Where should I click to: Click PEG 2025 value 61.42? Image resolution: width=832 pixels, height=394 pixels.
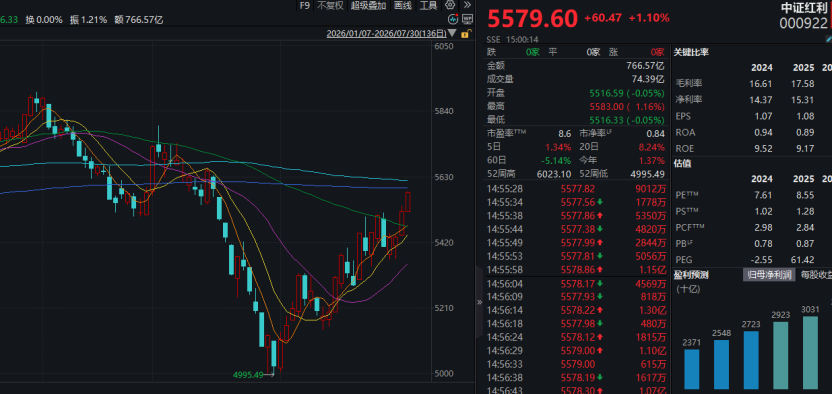tap(803, 260)
